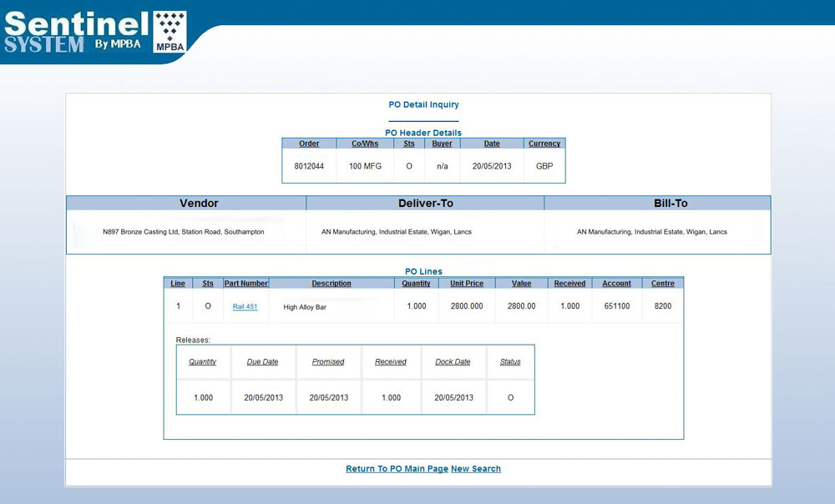Click the Centre column header
The height and width of the screenshot is (504, 835).
[x=663, y=284]
